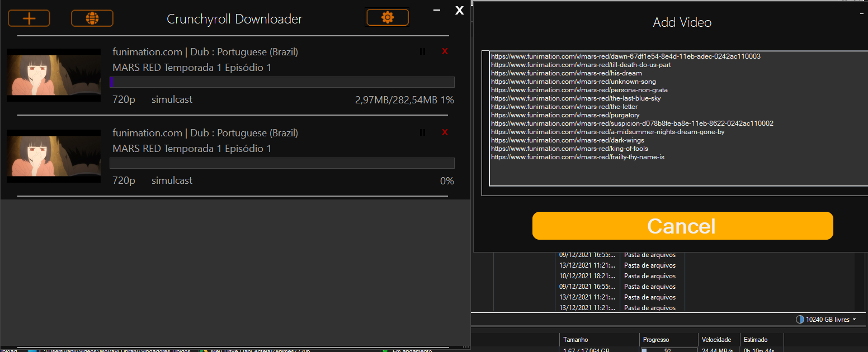Click the unknown-song URL line
The image size is (868, 352).
pos(573,82)
